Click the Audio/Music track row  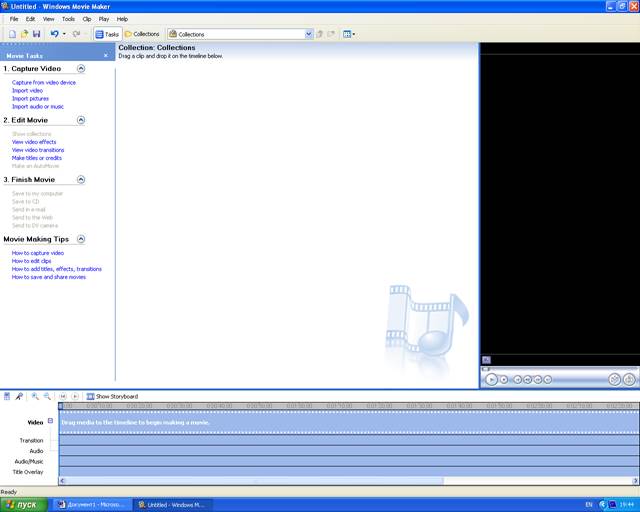coord(349,461)
